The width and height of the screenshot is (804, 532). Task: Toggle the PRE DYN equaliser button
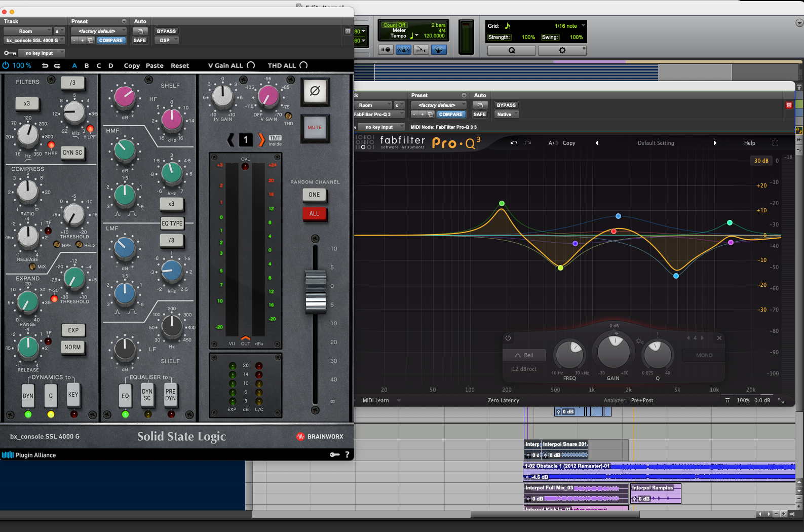(171, 395)
